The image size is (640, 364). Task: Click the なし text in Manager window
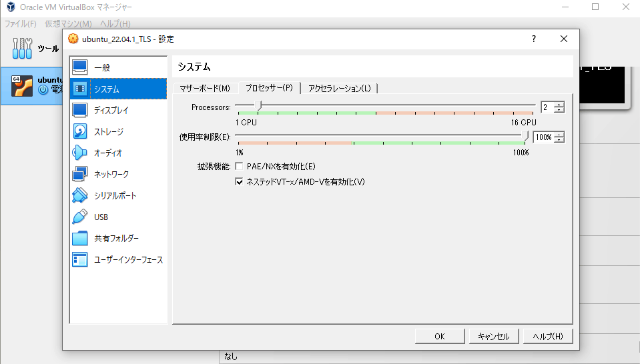pos(231,356)
